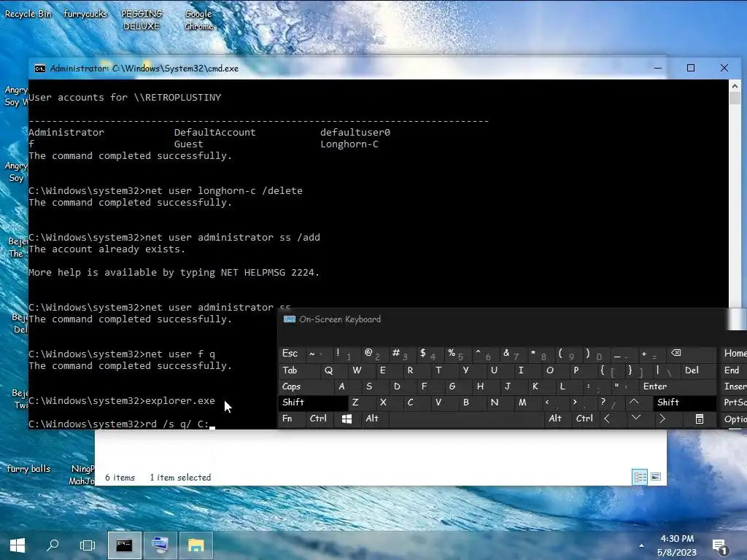Viewport: 747px width, 560px height.
Task: Open the File Explorer taskbar button
Action: (196, 545)
